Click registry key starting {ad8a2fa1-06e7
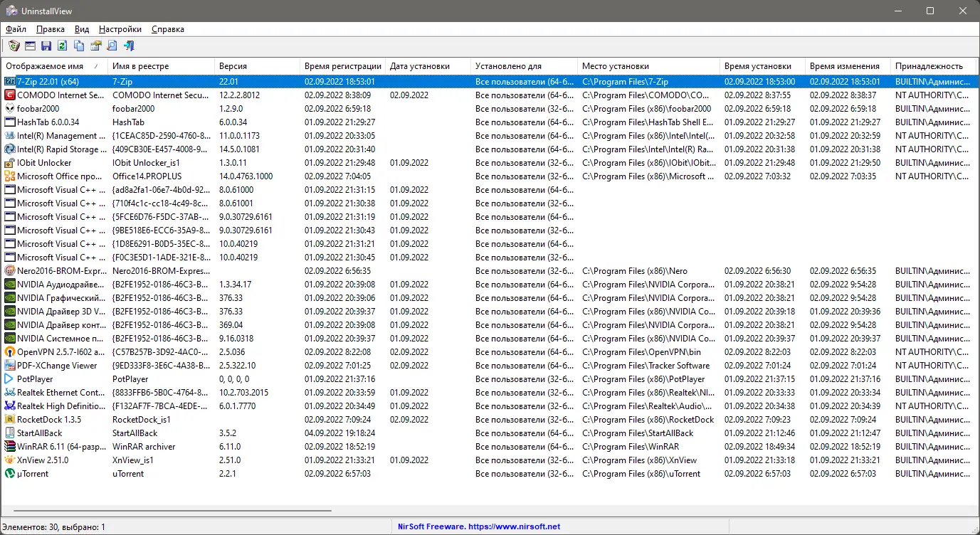 click(162, 190)
